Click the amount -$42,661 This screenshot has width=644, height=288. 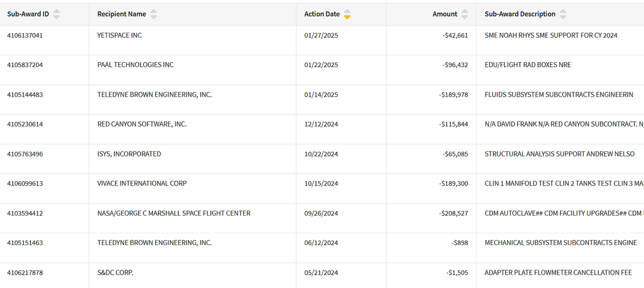[x=456, y=35]
